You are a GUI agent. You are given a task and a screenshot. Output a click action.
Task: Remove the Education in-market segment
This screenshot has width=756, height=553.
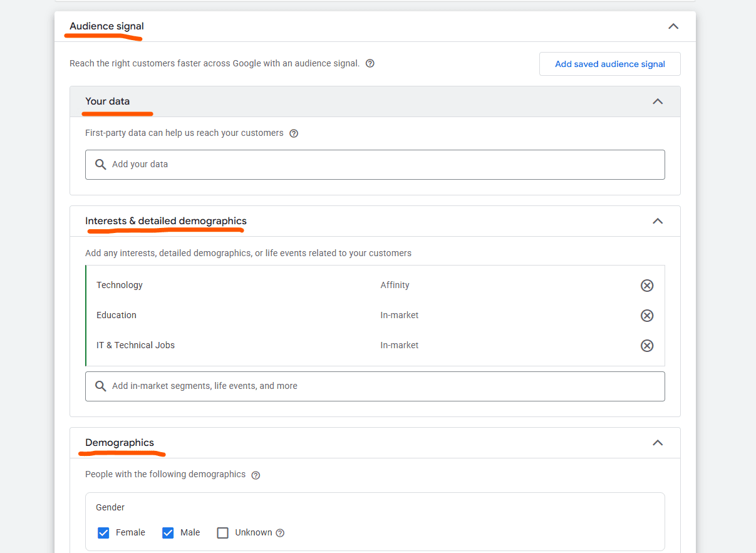(x=647, y=315)
